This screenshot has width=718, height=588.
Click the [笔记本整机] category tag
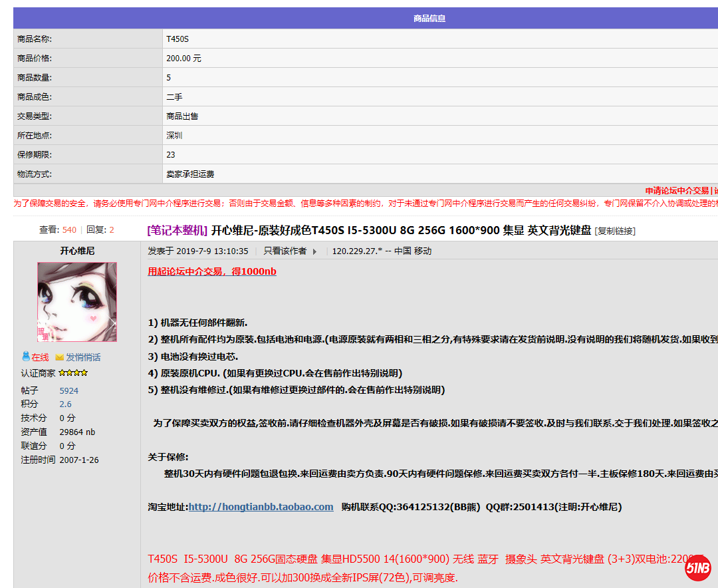(x=177, y=231)
